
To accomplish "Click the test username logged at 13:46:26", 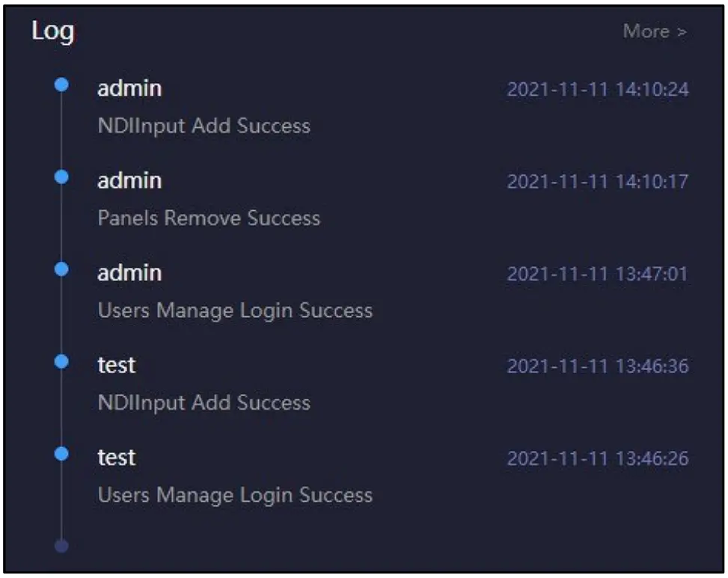I will click(x=117, y=457).
